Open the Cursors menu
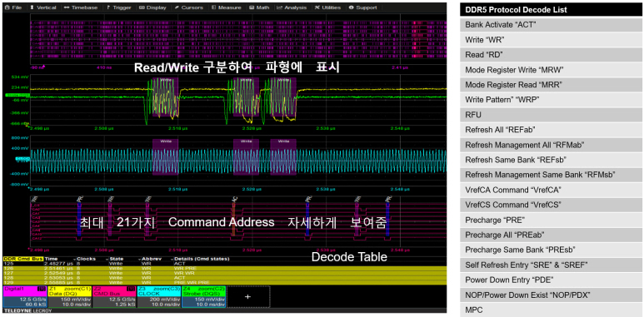 click(x=190, y=7)
